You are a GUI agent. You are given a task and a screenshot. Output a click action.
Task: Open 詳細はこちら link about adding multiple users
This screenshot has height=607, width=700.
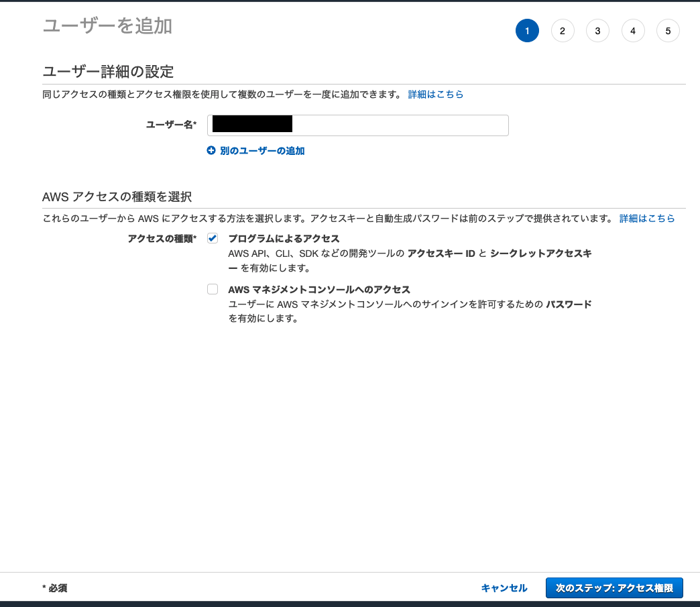pyautogui.click(x=436, y=94)
